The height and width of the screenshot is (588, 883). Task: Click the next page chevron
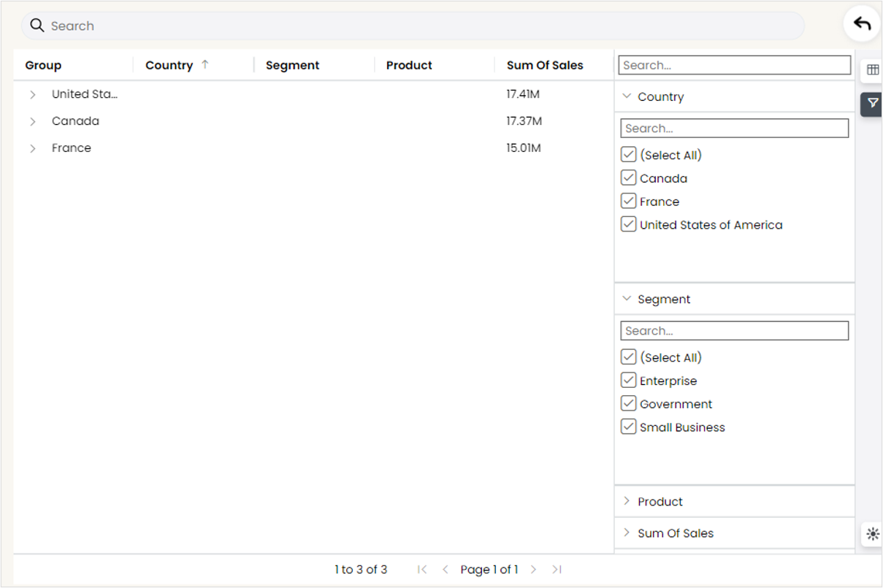534,569
